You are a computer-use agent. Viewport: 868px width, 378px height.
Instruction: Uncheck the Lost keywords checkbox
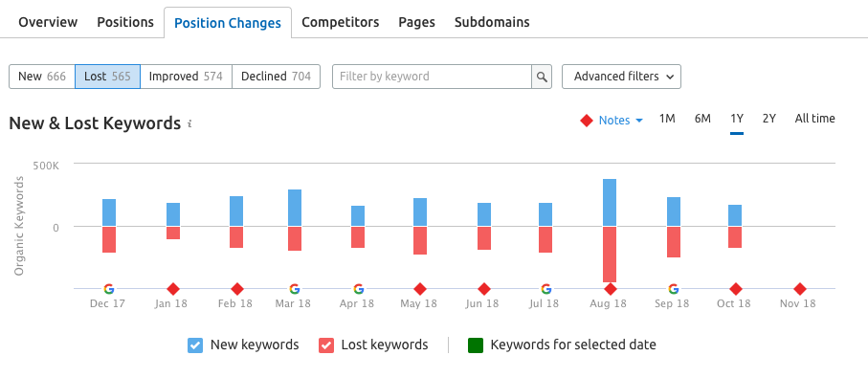pyautogui.click(x=326, y=345)
